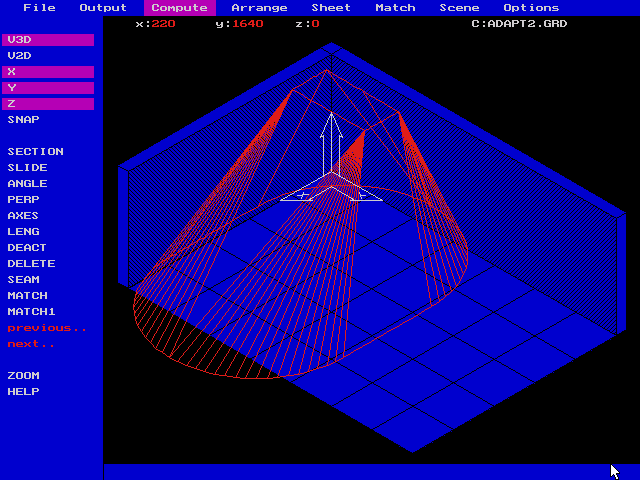Click the bottom status bar

(x=371, y=472)
